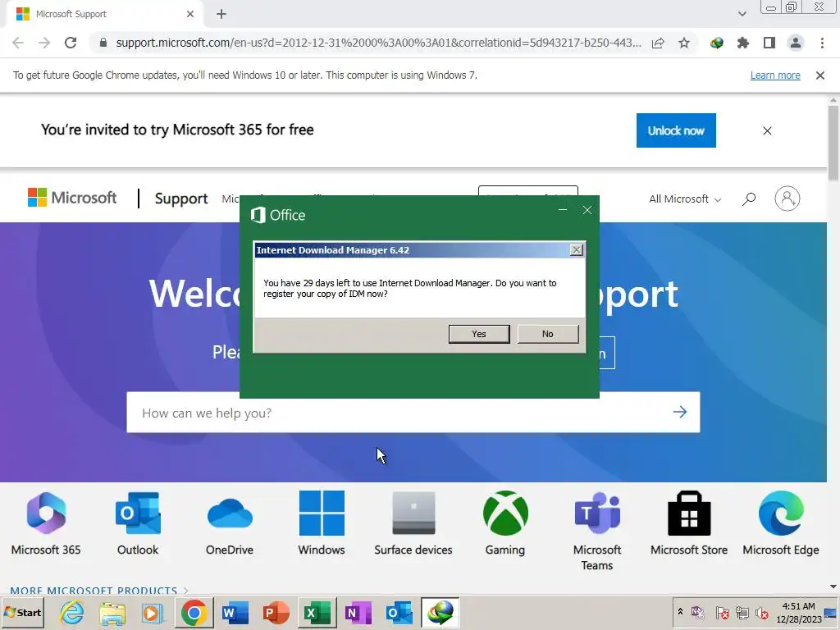Open the Chrome profile avatar menu
Viewport: 840px width, 630px height.
(796, 43)
